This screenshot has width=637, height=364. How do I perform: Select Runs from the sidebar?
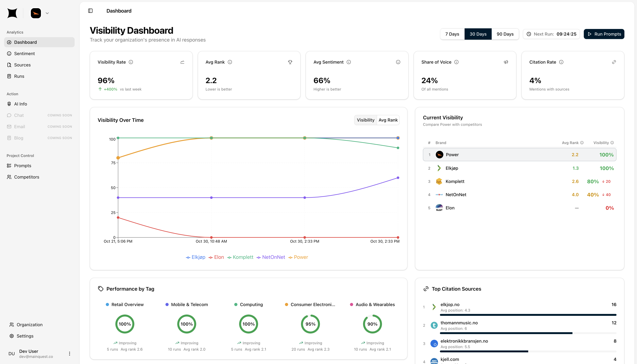coord(19,76)
